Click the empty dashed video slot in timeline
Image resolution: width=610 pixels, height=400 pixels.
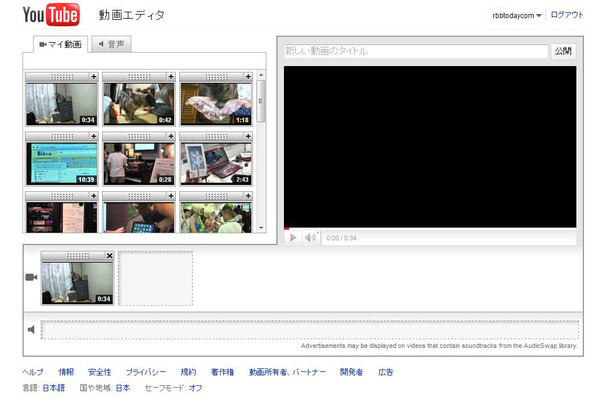coord(156,278)
